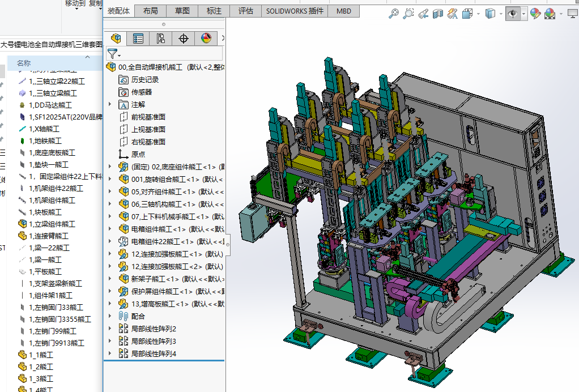Select the 前视基准面 plane

[x=142, y=117]
